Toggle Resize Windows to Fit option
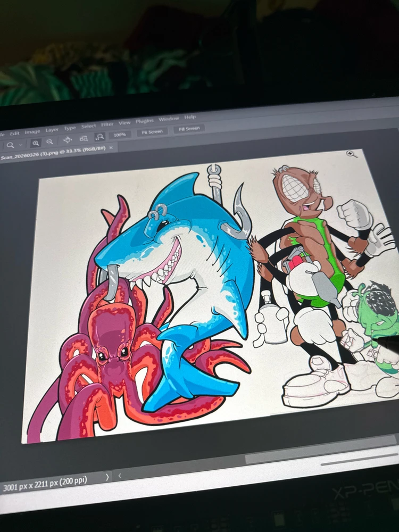Screen dimensions: 399x532 68,140
